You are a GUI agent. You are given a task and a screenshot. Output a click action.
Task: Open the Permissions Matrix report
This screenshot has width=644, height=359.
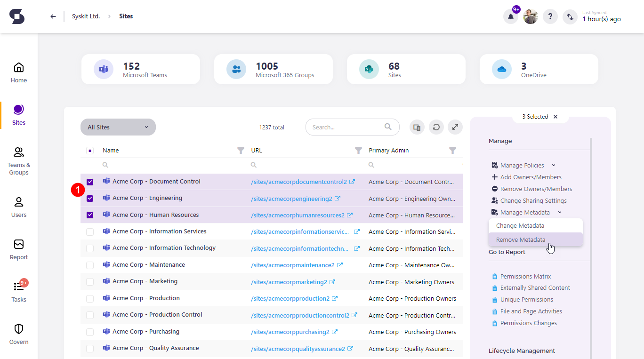tap(525, 276)
